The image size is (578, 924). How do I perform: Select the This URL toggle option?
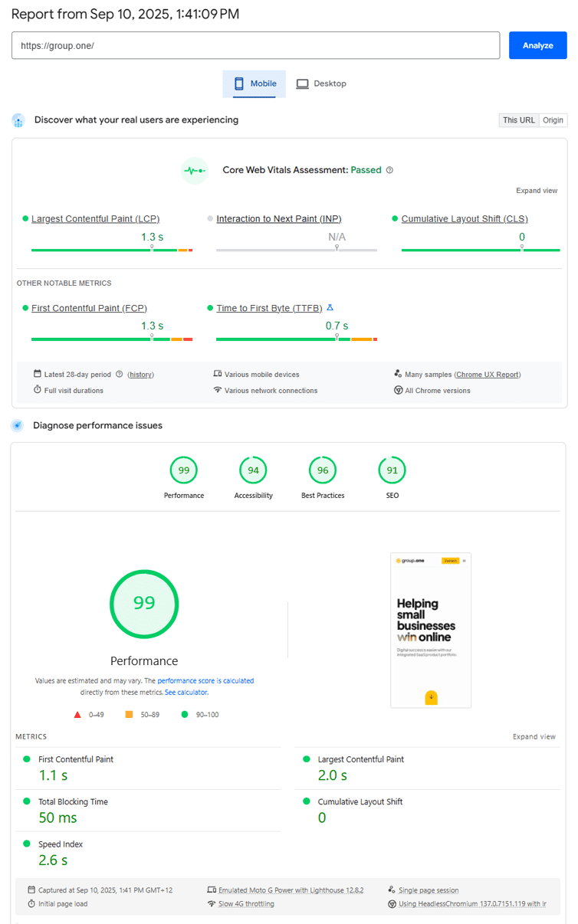click(518, 120)
